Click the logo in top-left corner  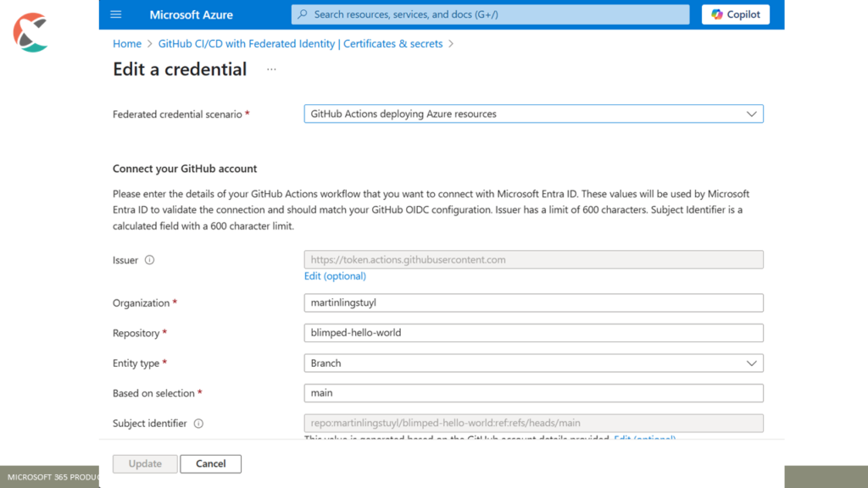[x=31, y=33]
